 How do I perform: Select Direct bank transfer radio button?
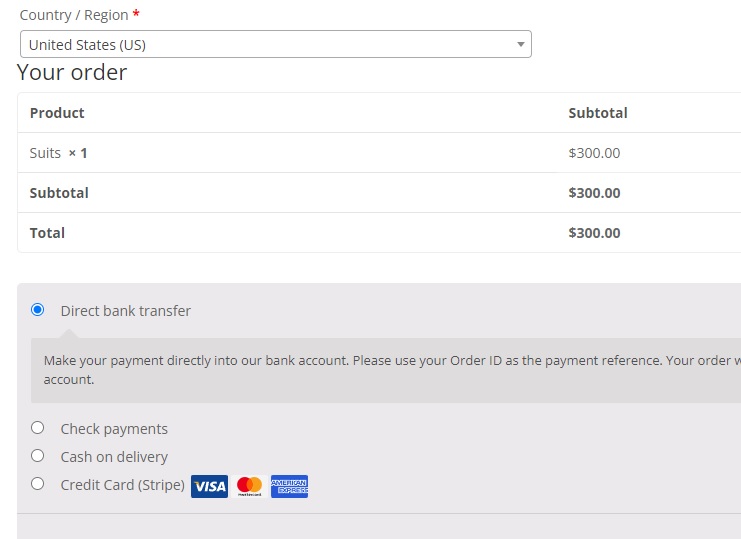click(37, 310)
